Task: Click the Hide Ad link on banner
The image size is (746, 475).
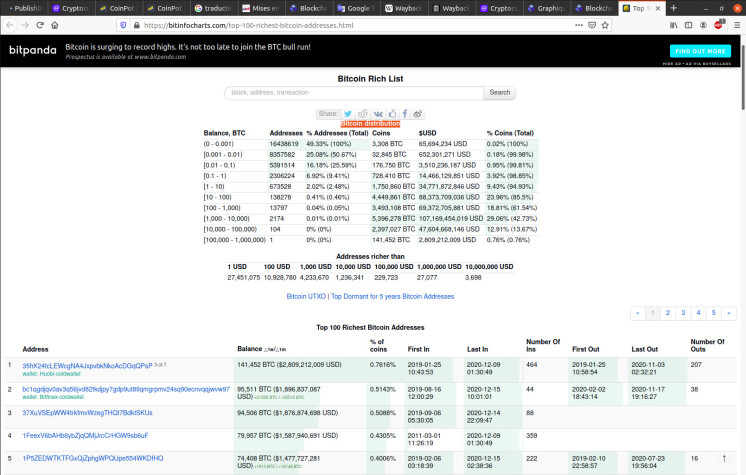Action: coord(670,63)
